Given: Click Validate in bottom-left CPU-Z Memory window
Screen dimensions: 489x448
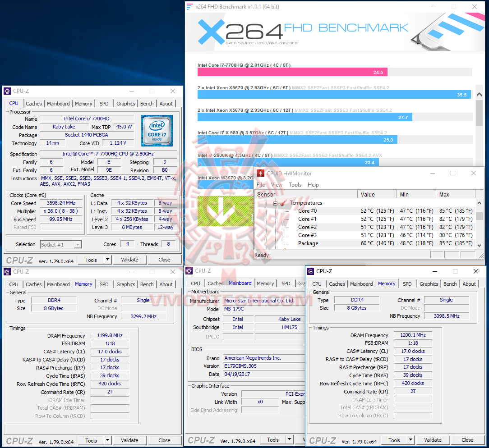Looking at the screenshot, I should [129, 440].
